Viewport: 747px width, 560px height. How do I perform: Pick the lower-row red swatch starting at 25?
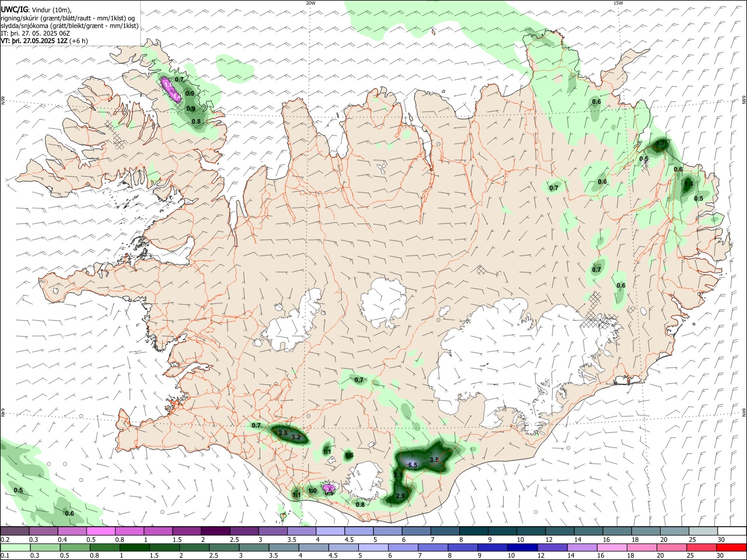[701, 547]
